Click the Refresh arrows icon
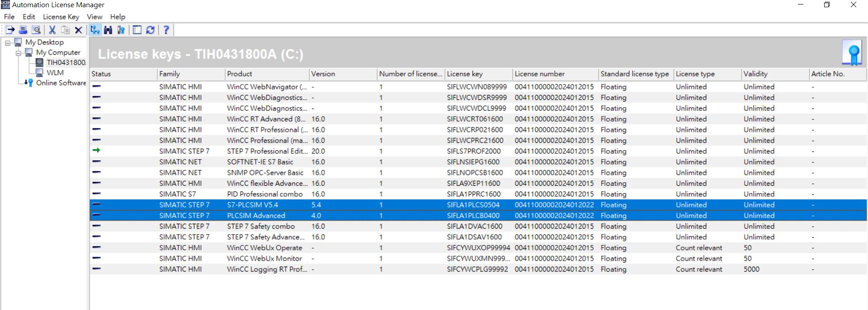The height and width of the screenshot is (310, 868). coord(151,30)
